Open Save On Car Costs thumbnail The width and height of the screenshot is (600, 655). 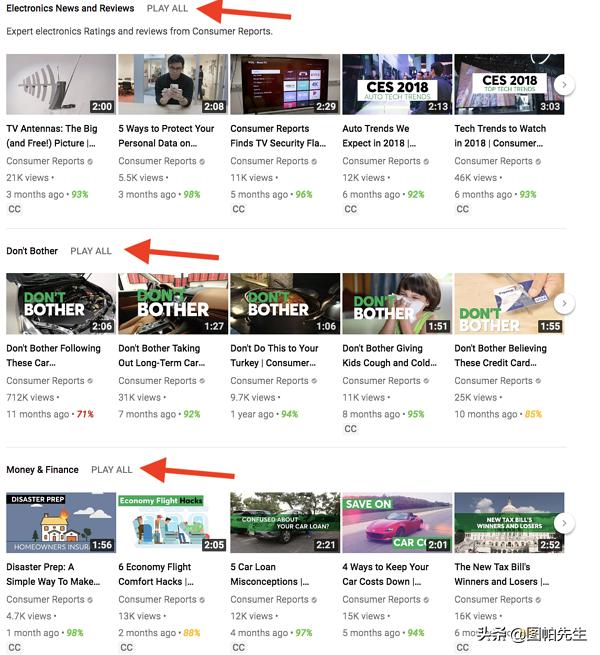(397, 523)
